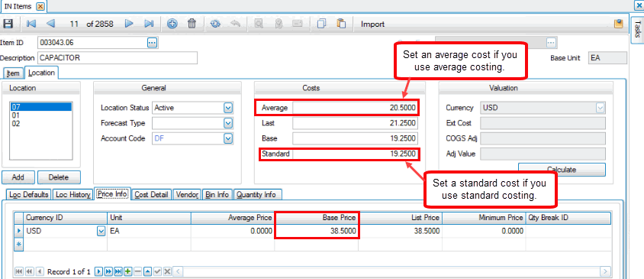Click the Copy icon in toolbar
Image resolution: width=644 pixels, height=279 pixels.
click(x=321, y=24)
